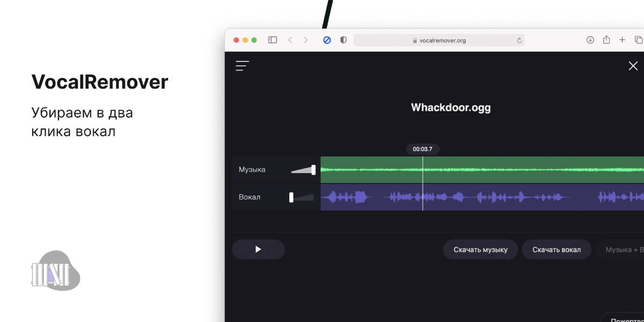Image resolution: width=644 pixels, height=322 pixels.
Task: Click the 00:03.7 playhead time marker
Action: 422,149
